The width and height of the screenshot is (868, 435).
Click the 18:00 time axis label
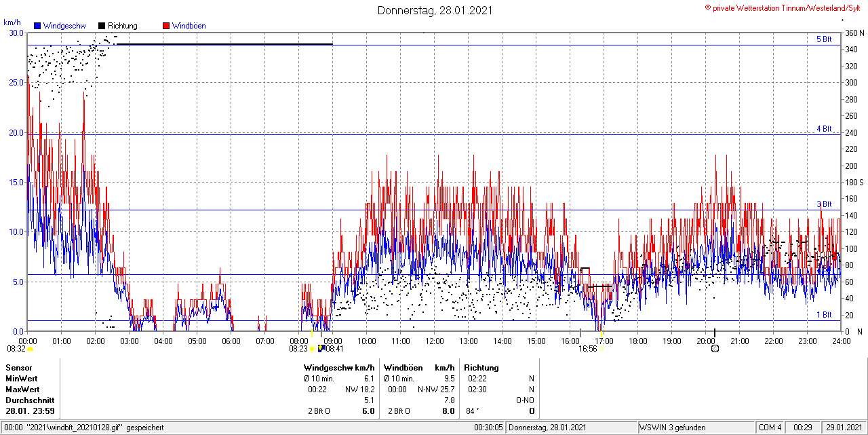click(x=637, y=341)
